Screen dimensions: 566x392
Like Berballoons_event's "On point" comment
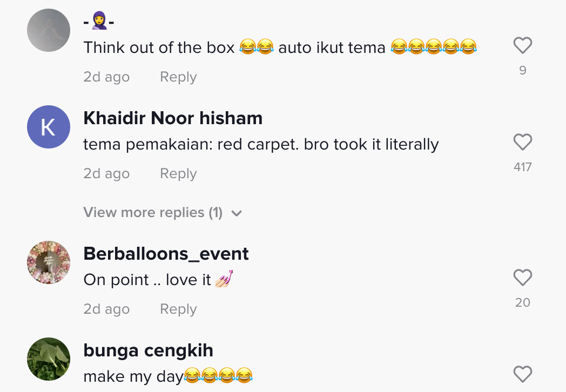522,278
